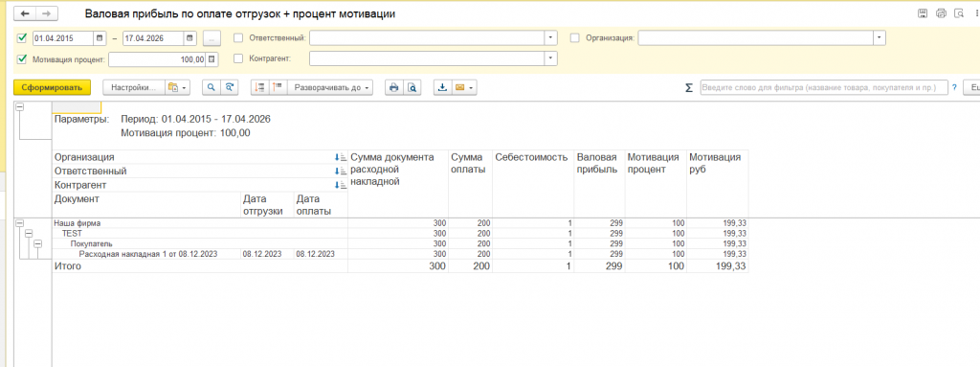This screenshot has height=367, width=980.
Task: Collapse the TEST group row
Action: [28, 233]
